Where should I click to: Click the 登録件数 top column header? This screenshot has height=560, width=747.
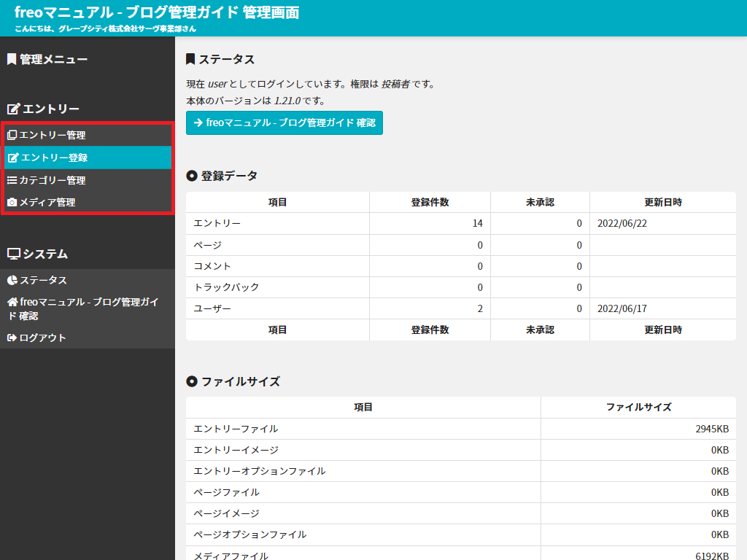pyautogui.click(x=430, y=203)
